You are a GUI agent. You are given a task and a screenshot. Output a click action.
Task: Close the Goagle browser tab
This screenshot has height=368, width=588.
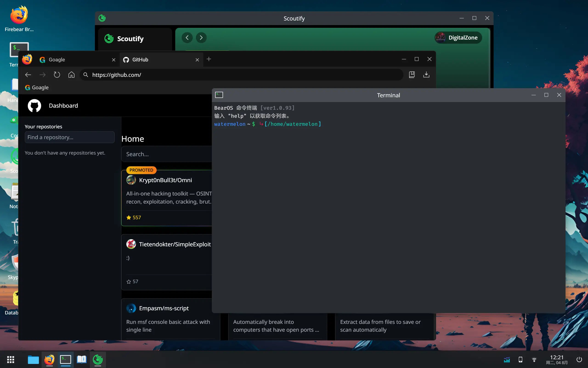click(113, 60)
